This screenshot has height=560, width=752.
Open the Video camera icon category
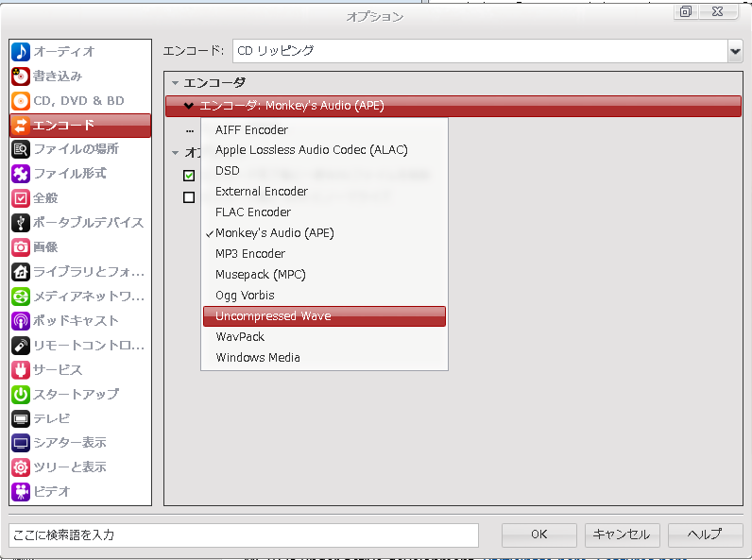pos(21,491)
